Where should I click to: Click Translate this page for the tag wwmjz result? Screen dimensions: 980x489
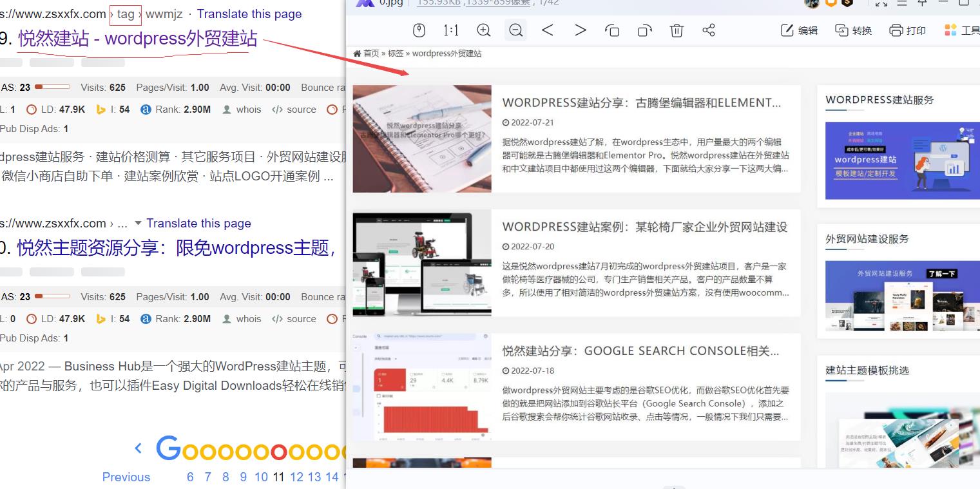(x=249, y=14)
